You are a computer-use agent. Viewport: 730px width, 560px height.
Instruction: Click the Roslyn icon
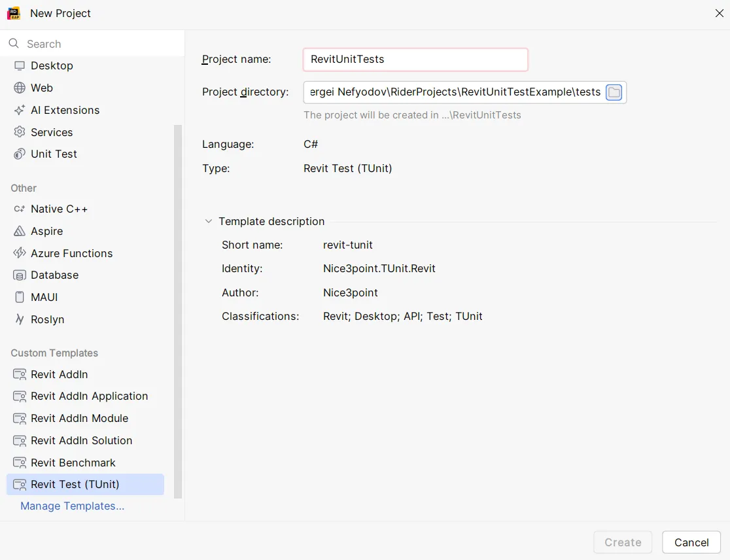[20, 319]
